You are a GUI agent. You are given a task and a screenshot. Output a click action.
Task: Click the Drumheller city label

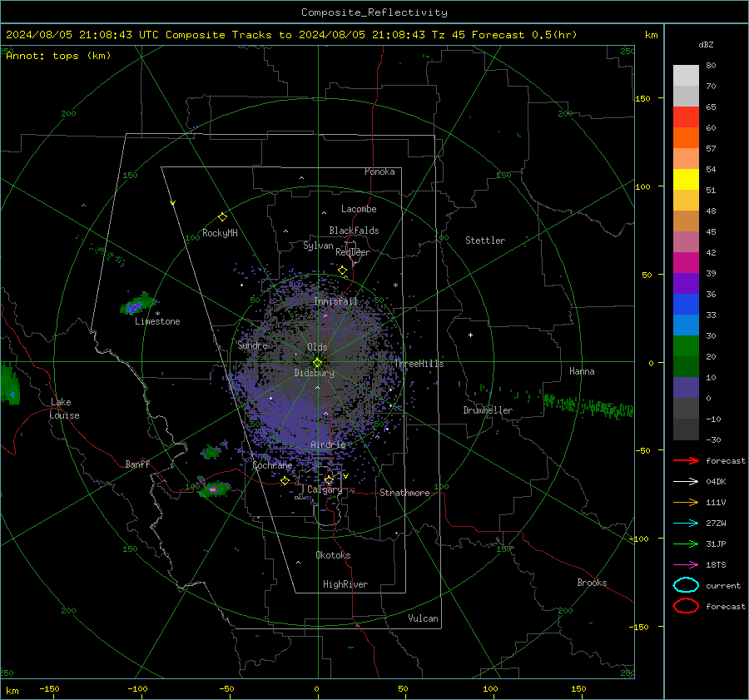pyautogui.click(x=488, y=410)
